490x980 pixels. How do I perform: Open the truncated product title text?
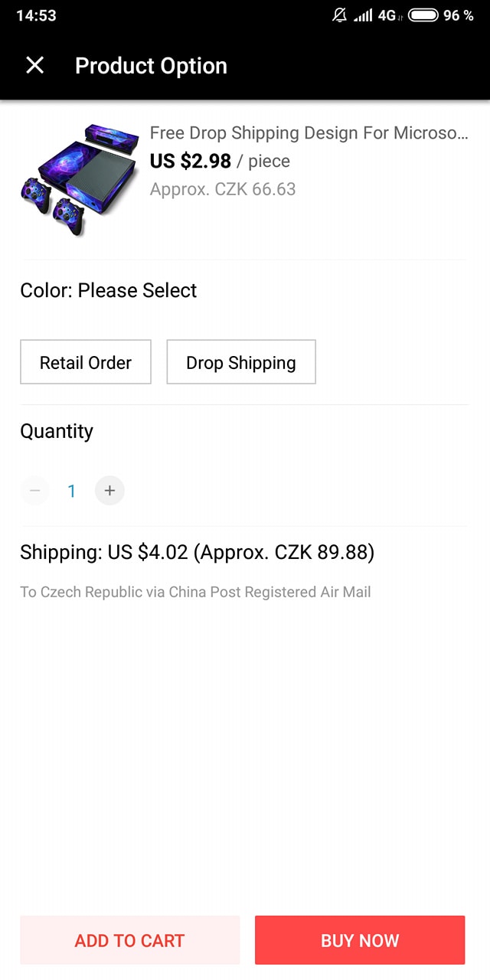click(x=309, y=133)
